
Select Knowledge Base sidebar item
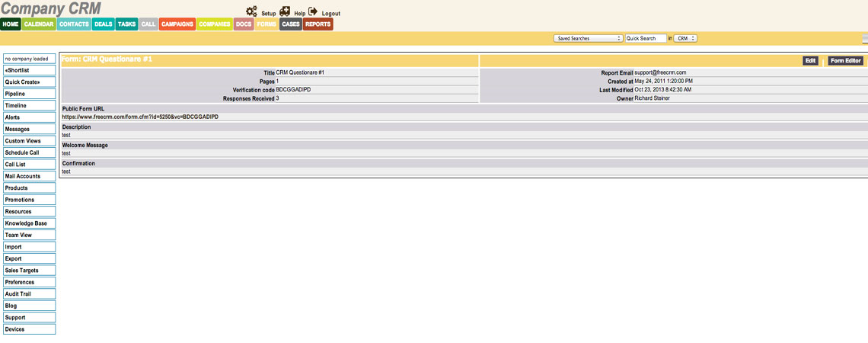click(29, 223)
